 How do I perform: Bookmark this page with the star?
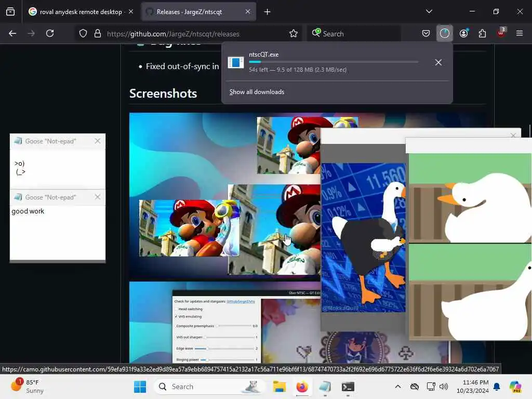pos(294,33)
